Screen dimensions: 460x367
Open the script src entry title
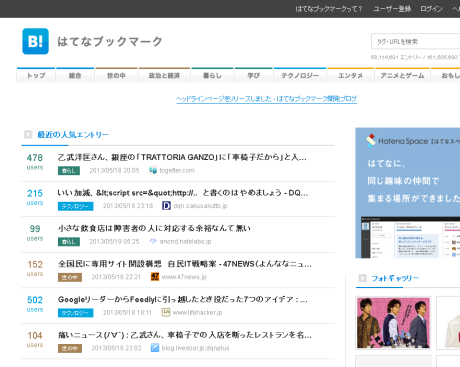coord(183,193)
